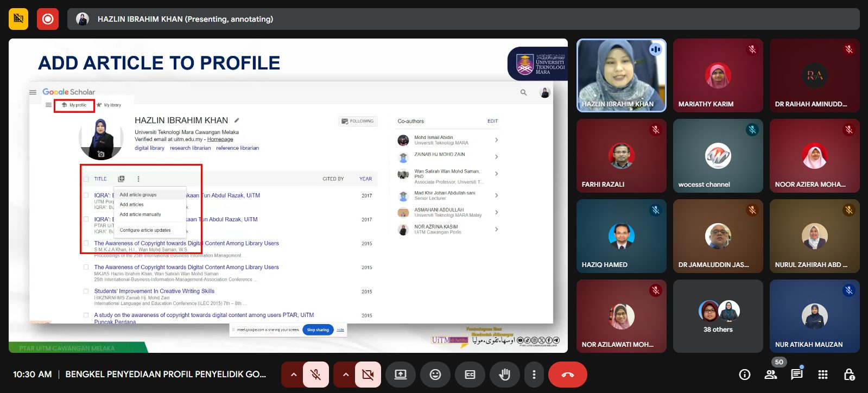The height and width of the screenshot is (393, 868).
Task: Open the more options three-dot menu
Action: coord(534,375)
